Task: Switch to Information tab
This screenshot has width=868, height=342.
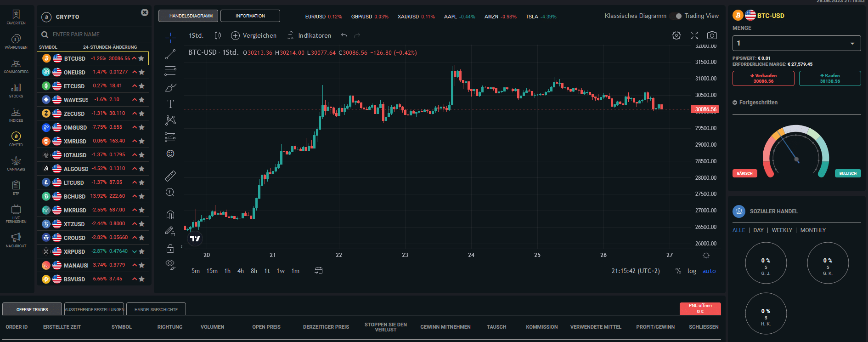Action: 250,16
